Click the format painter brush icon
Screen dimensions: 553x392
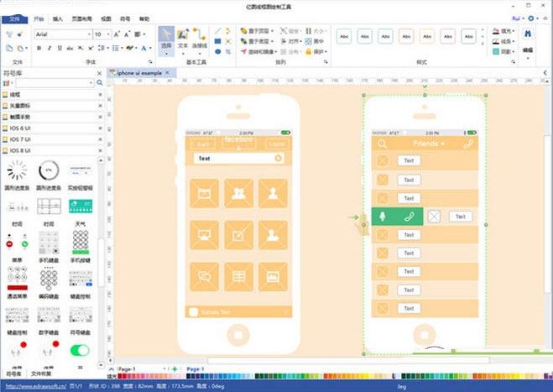click(x=20, y=34)
